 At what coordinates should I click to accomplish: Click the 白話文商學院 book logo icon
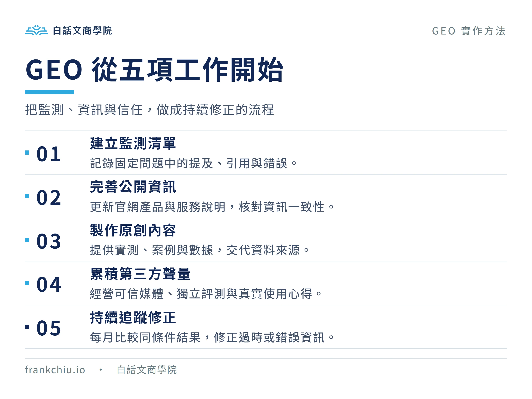tap(36, 30)
